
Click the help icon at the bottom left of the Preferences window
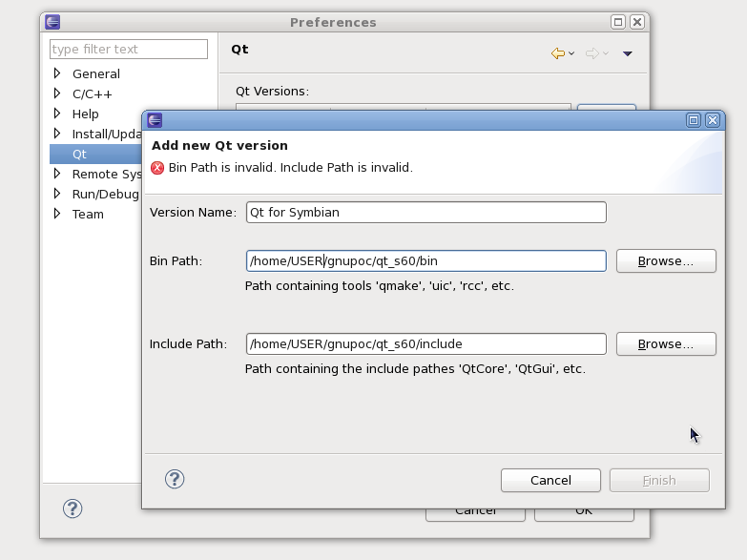73,508
